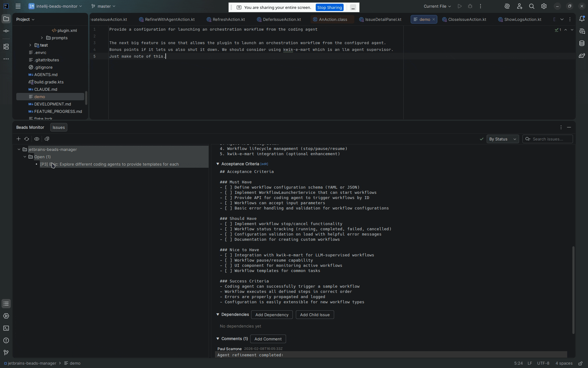Run the current configuration with the play icon
This screenshot has width=588, height=368.
pyautogui.click(x=460, y=6)
